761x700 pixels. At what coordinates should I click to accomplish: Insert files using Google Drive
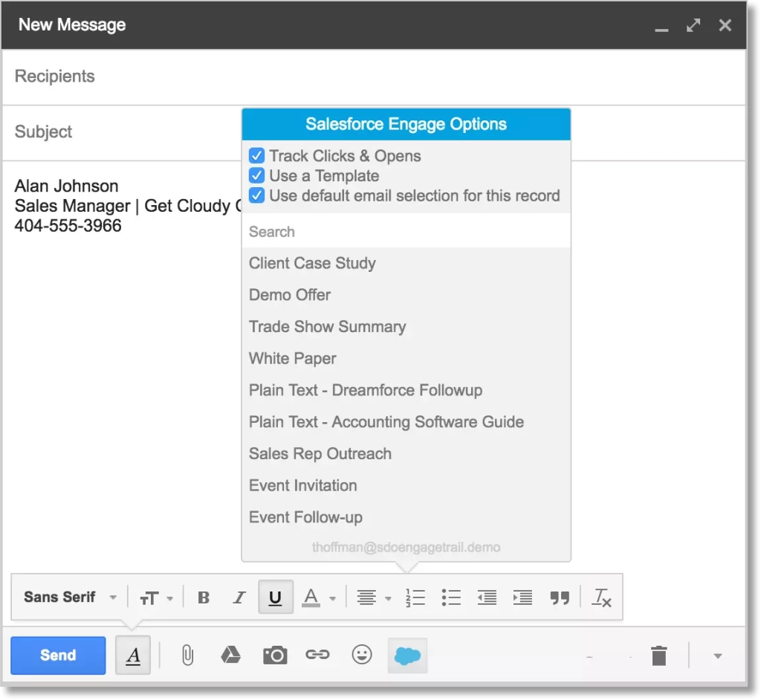click(230, 655)
